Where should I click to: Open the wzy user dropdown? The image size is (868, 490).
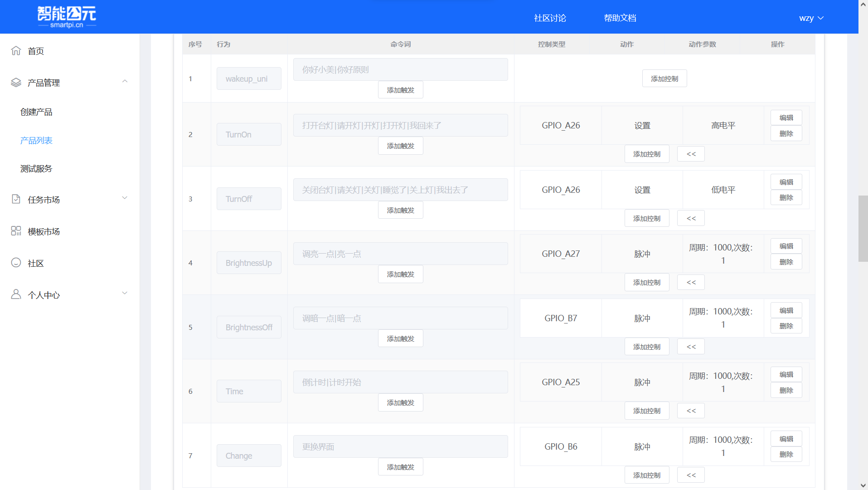[x=811, y=18]
